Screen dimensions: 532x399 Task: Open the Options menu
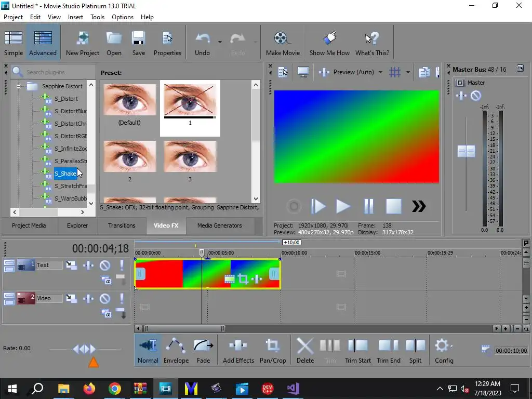[123, 17]
